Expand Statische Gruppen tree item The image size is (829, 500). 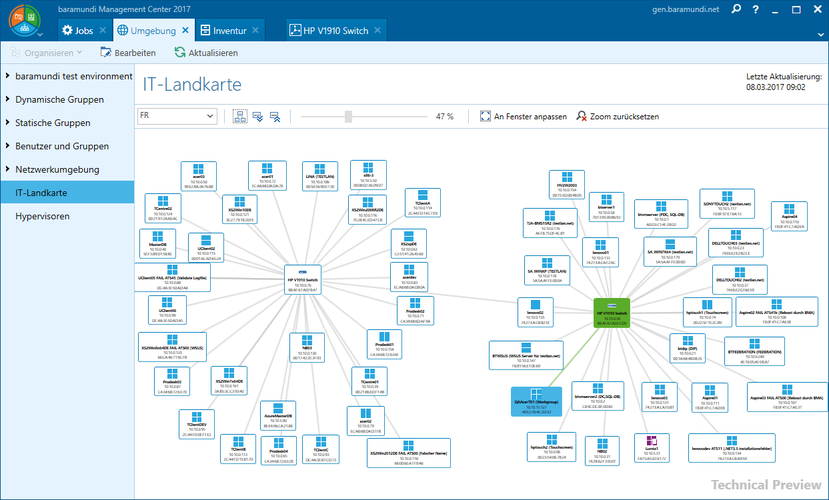point(7,122)
